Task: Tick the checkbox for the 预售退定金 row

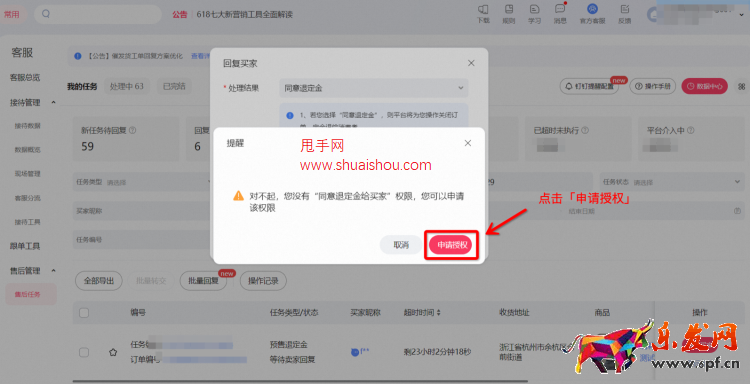Action: [84, 352]
